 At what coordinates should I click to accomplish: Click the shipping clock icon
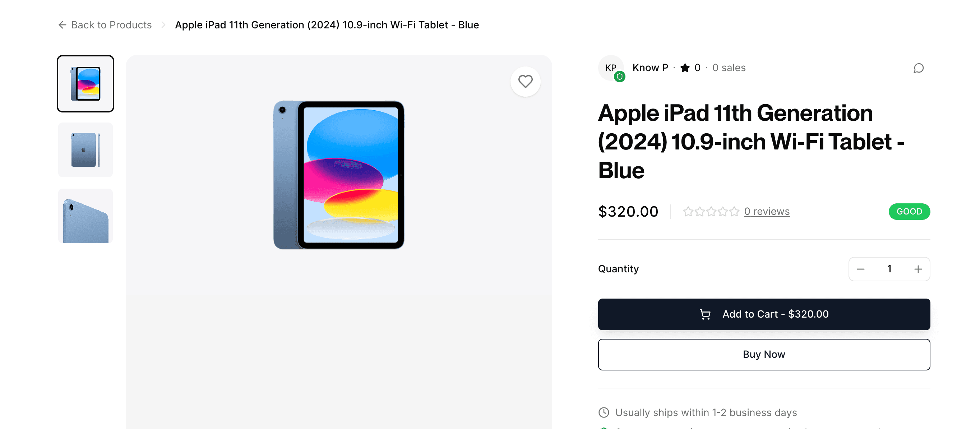[604, 412]
